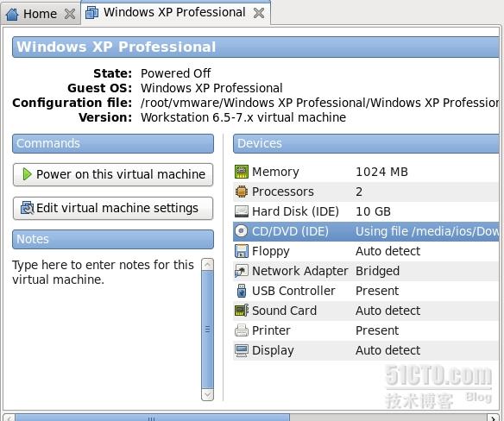The height and width of the screenshot is (421, 504).
Task: Select the Floppy device label
Action: 271,252
